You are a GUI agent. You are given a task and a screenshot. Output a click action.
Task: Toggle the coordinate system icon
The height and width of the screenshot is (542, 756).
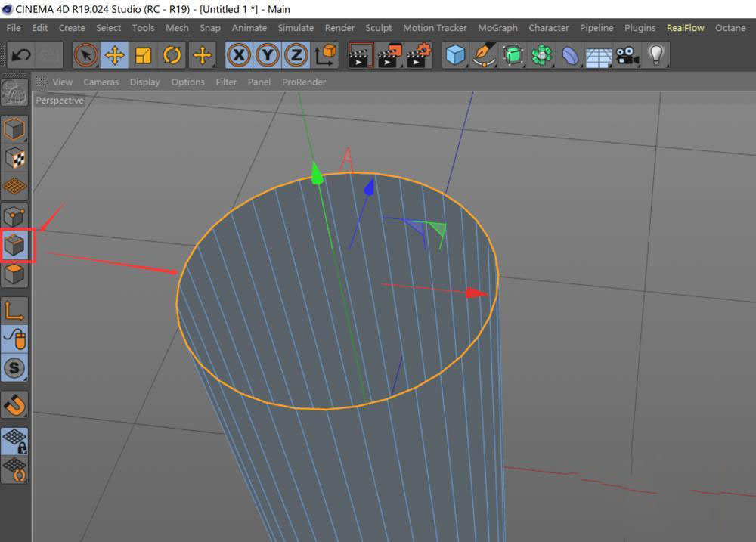pyautogui.click(x=325, y=55)
